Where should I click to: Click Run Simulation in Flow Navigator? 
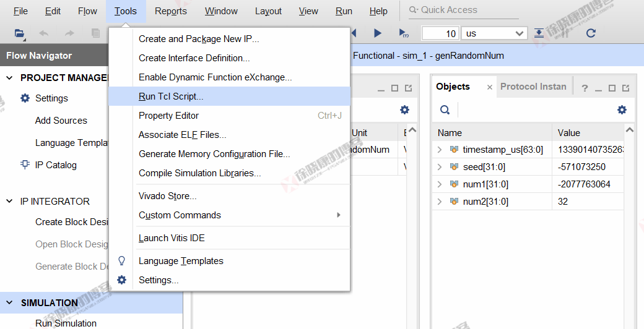66,323
